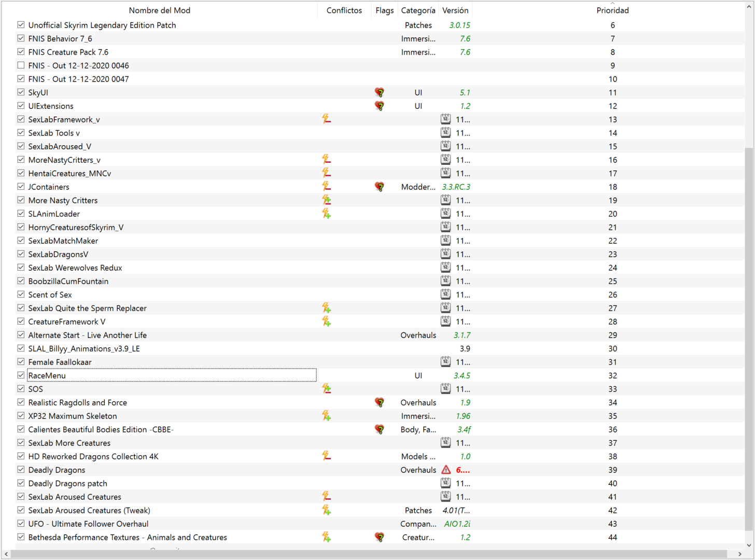Enable FNIS - Out 12-12-2020 0046 mod
Screen dimensions: 755x560
[21, 65]
